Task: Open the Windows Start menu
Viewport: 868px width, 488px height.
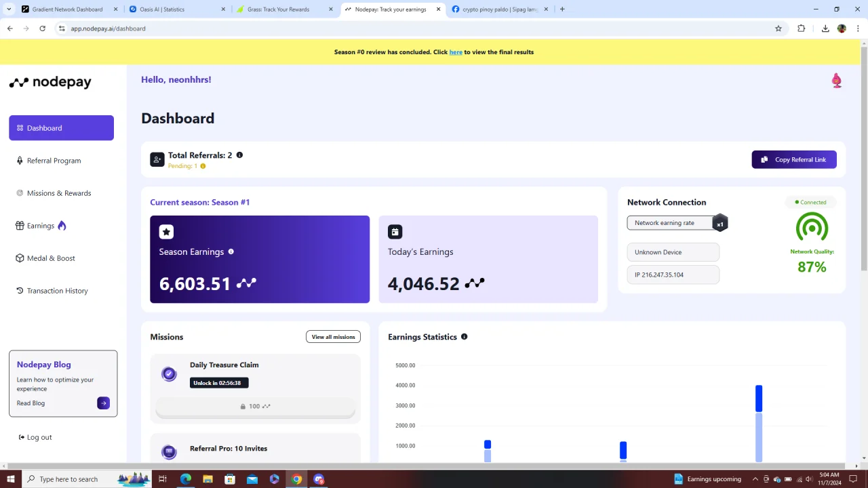Action: pyautogui.click(x=10, y=479)
